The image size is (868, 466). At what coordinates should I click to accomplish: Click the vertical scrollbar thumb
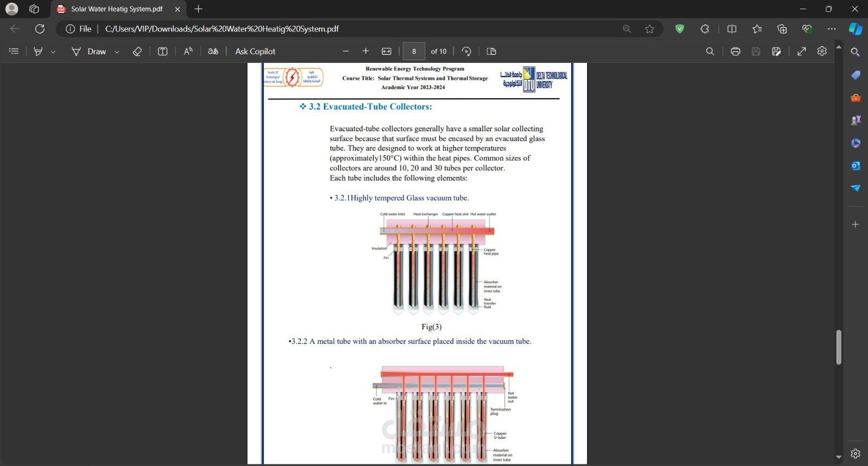point(839,347)
